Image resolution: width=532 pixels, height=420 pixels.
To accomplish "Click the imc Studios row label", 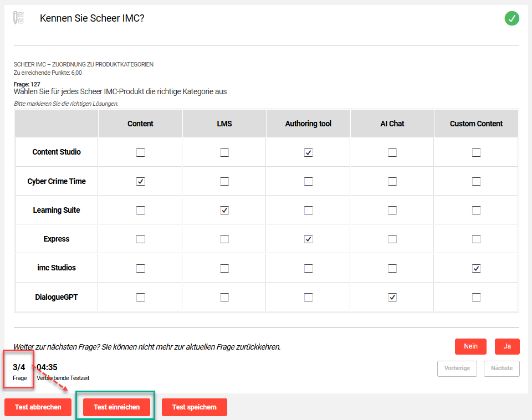I will [57, 268].
